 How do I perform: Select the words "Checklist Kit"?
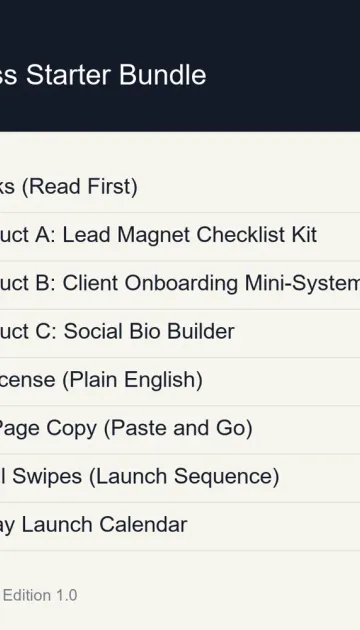tap(257, 235)
